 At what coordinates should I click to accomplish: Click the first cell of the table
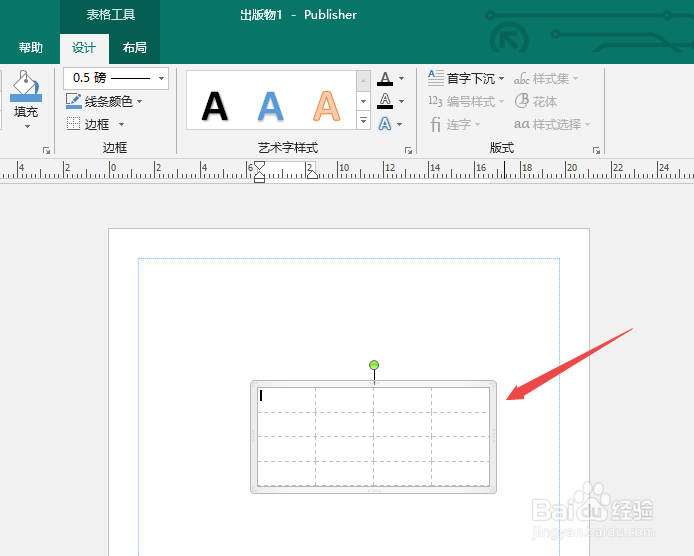[x=286, y=400]
